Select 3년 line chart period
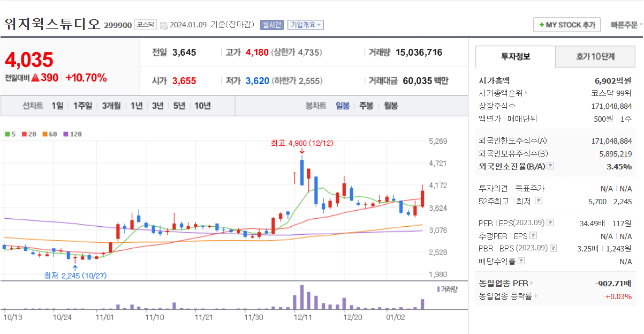Screen dimensions: 644x334 pos(157,106)
